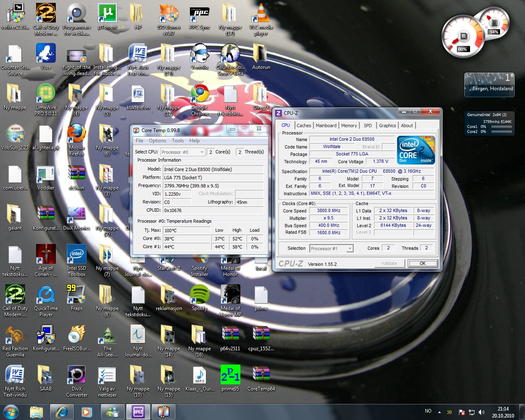Click the Windows Start button
This screenshot has height=420, width=525.
(11, 411)
